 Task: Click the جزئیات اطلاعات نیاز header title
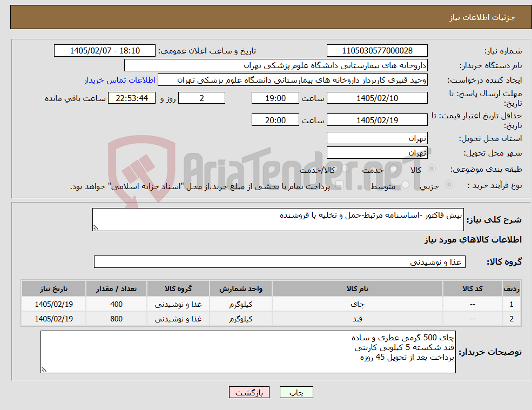coord(482,17)
